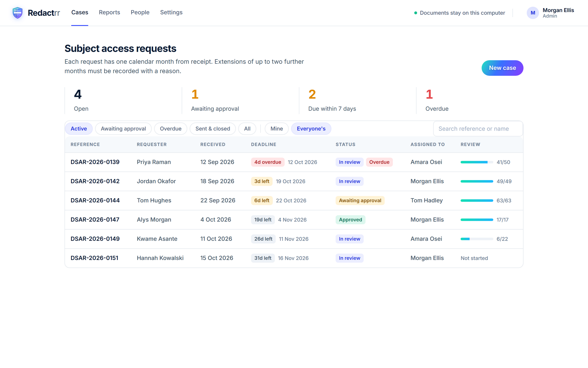Click the 3d left deadline badge
Image resolution: width=588 pixels, height=368 pixels.
coord(262,181)
